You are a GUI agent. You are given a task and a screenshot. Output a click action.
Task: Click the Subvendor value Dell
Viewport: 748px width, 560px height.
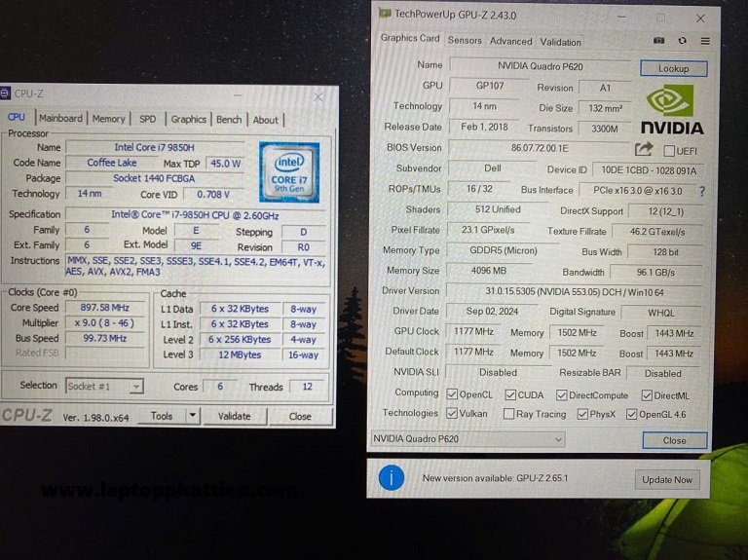pyautogui.click(x=492, y=168)
